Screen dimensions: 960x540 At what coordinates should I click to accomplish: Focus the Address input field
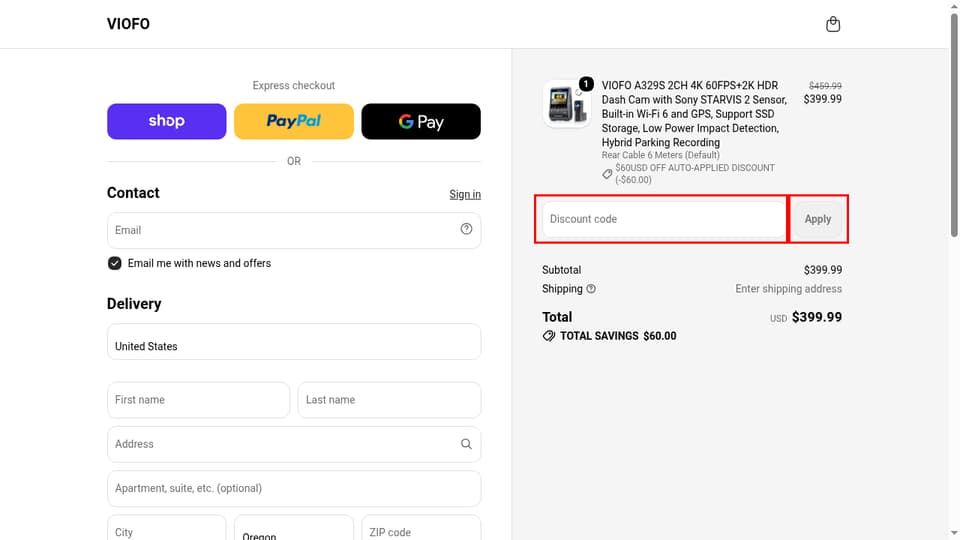click(294, 444)
